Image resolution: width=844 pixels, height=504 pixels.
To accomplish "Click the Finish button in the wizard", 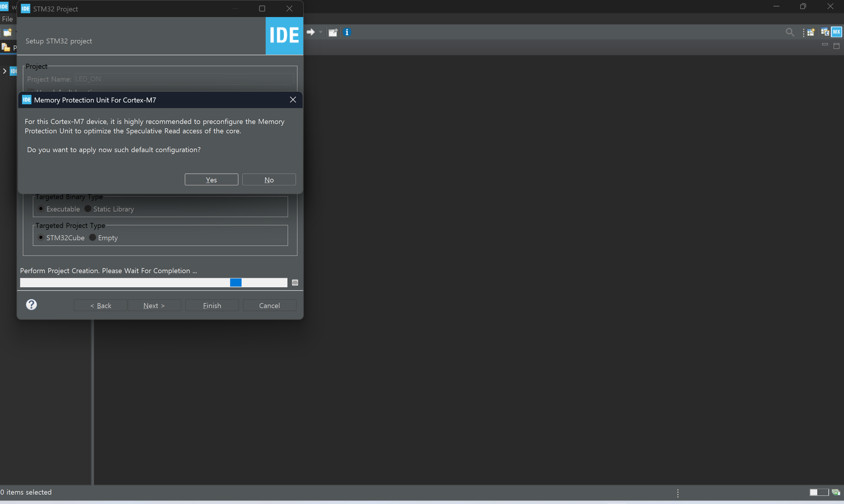I will (x=212, y=305).
